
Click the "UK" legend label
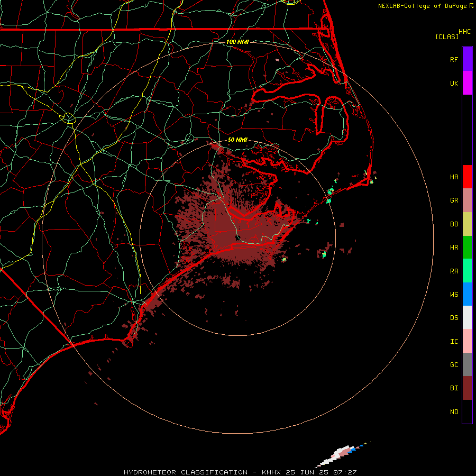454,83
